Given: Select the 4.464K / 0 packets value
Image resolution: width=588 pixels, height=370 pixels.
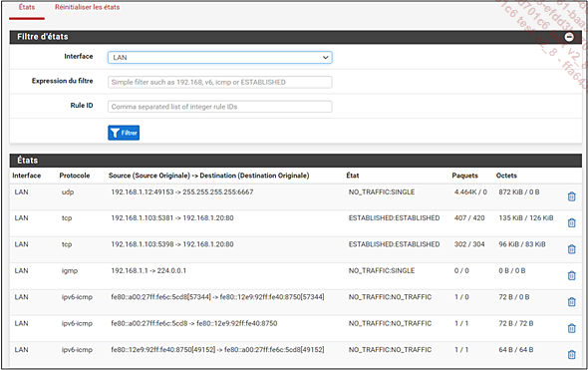Looking at the screenshot, I should (470, 192).
